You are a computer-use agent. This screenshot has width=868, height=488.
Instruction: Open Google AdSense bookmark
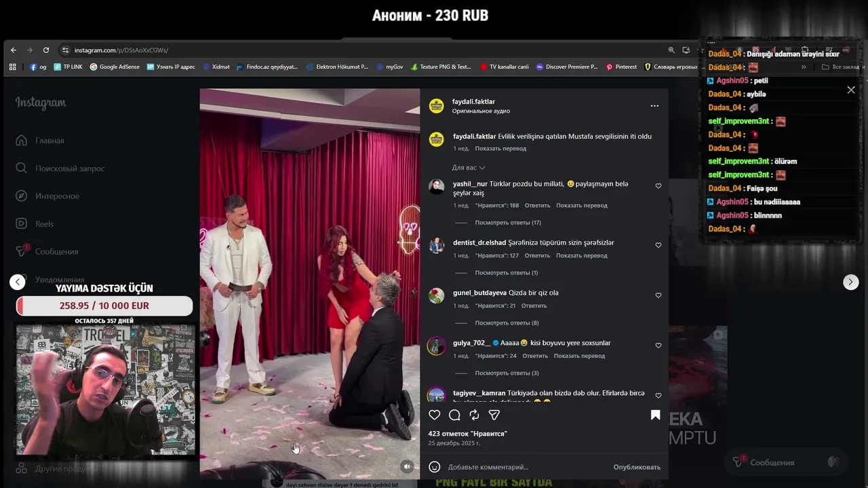(x=115, y=67)
